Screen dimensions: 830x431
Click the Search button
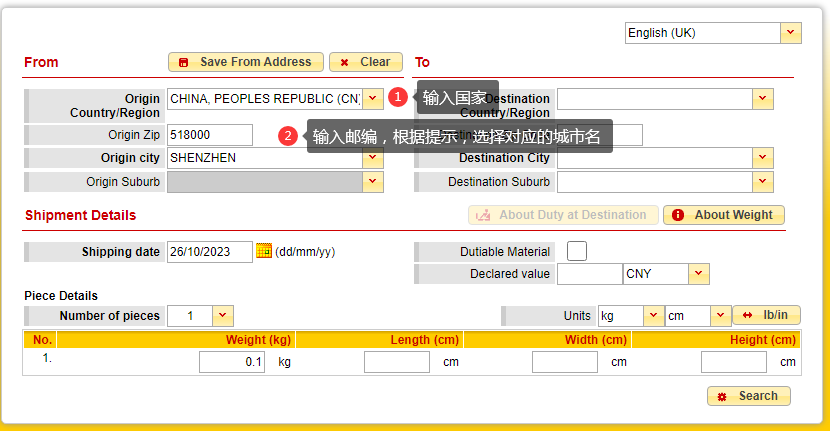tap(748, 396)
